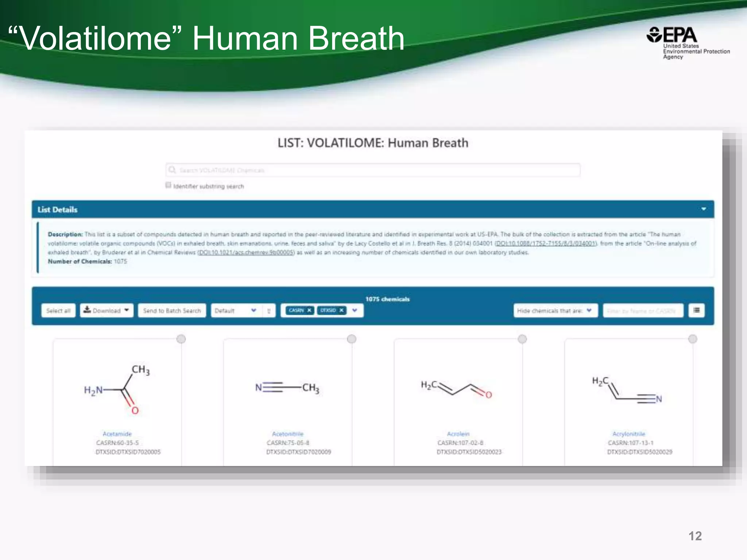Open the Default sort dropdown
747x560 pixels.
pos(237,311)
